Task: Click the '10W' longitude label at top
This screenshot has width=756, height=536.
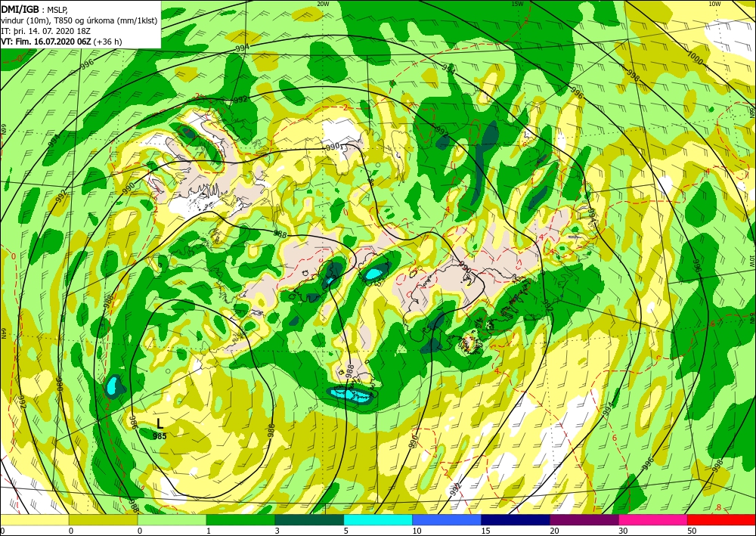Action: (714, 4)
